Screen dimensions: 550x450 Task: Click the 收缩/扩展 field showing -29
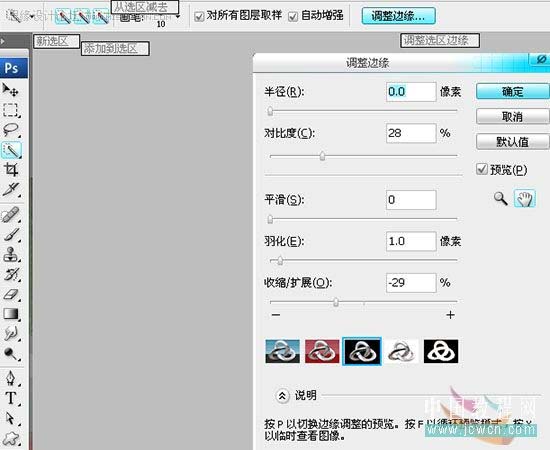coord(411,283)
